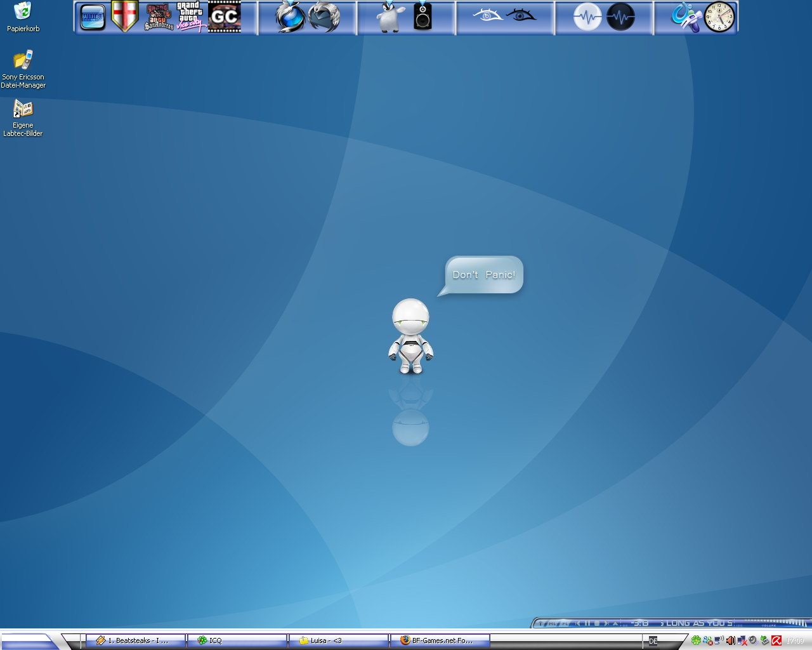The image size is (812, 650).
Task: Click the eject button in Winamp
Action: point(615,623)
